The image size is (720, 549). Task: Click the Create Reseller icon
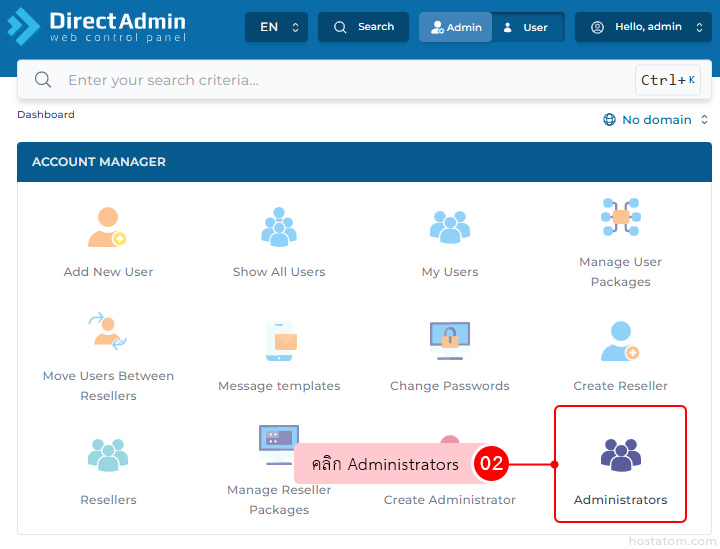pyautogui.click(x=620, y=341)
